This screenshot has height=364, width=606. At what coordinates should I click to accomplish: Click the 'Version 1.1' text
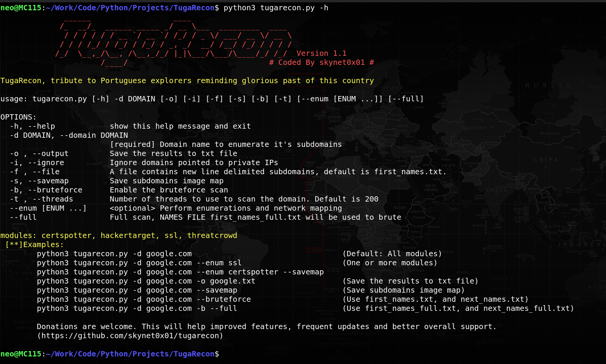click(321, 53)
